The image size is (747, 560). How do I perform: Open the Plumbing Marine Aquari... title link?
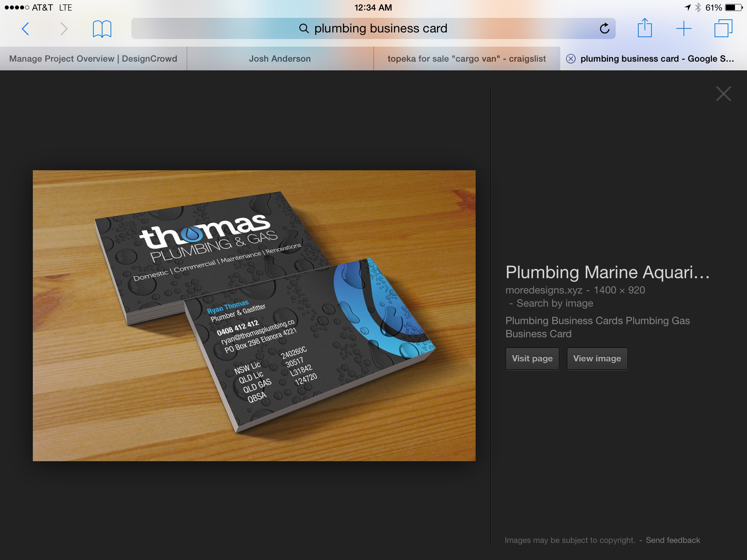(x=607, y=272)
